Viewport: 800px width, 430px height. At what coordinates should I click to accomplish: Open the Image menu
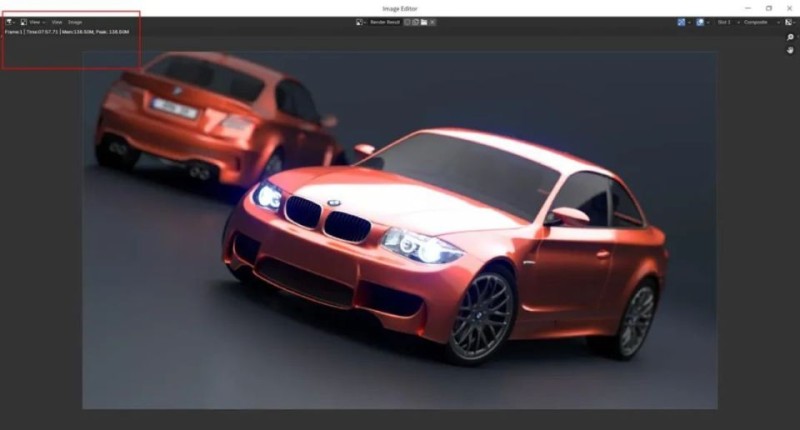tap(75, 21)
